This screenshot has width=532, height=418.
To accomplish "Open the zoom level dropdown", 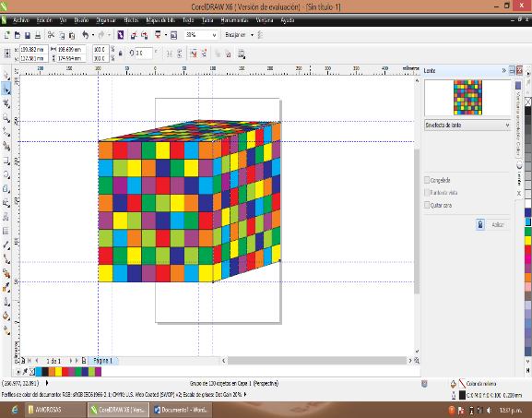I will (214, 35).
